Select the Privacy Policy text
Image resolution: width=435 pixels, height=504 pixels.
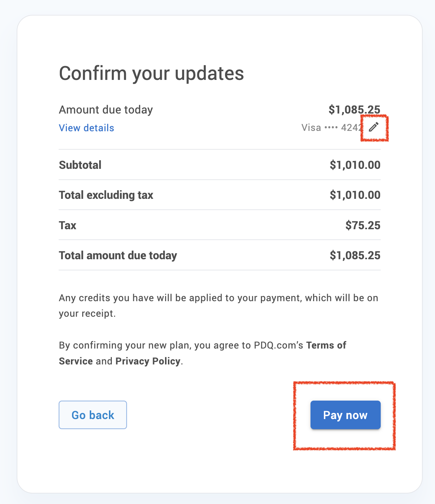tap(148, 361)
